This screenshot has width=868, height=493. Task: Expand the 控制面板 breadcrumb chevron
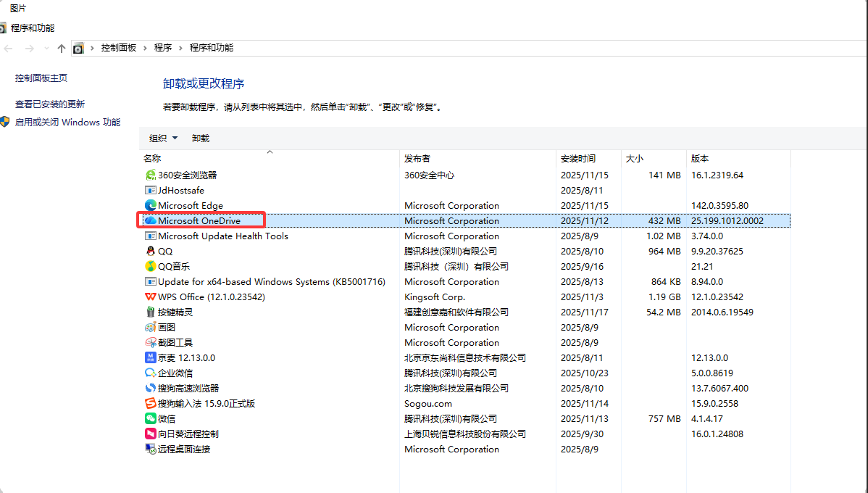145,48
